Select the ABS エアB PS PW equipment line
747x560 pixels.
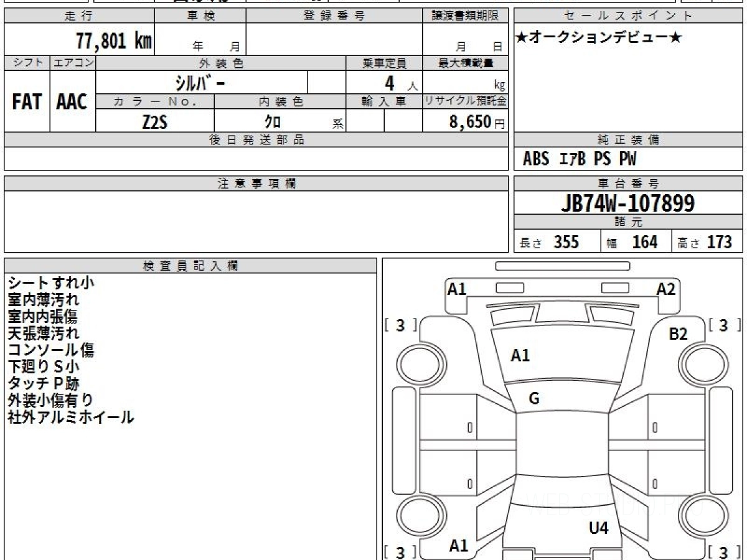click(580, 159)
